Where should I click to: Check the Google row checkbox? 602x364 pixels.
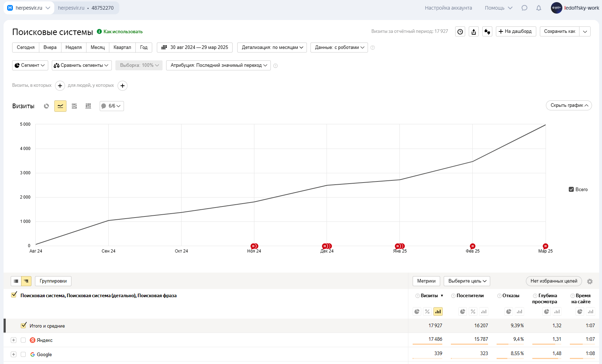click(23, 354)
